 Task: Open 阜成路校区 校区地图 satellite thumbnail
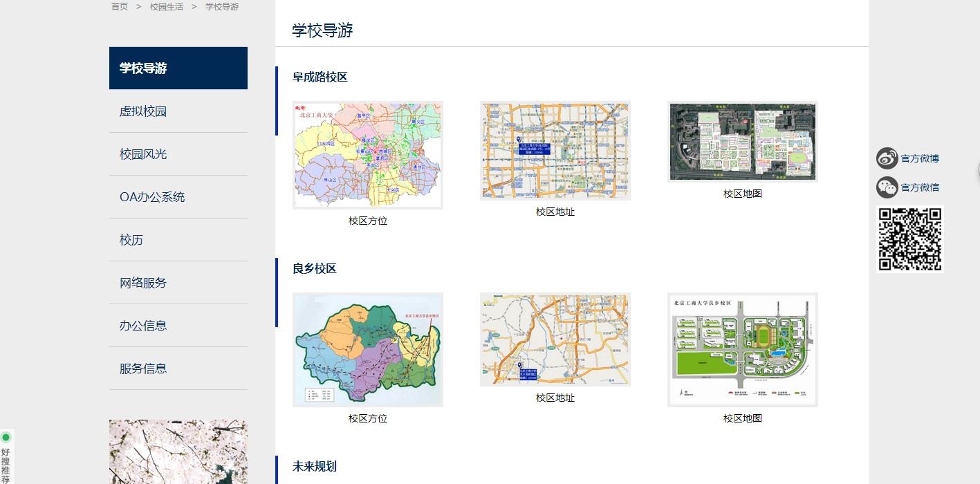742,142
